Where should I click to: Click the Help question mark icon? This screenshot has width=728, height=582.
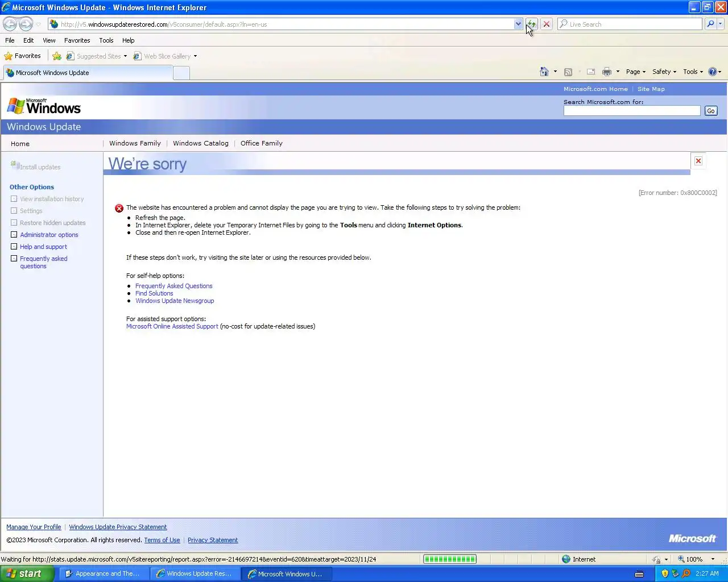[x=712, y=72]
